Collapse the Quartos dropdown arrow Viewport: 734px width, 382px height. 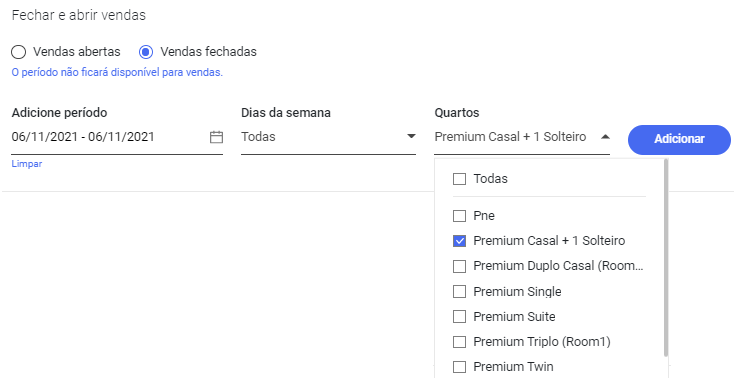click(x=605, y=137)
